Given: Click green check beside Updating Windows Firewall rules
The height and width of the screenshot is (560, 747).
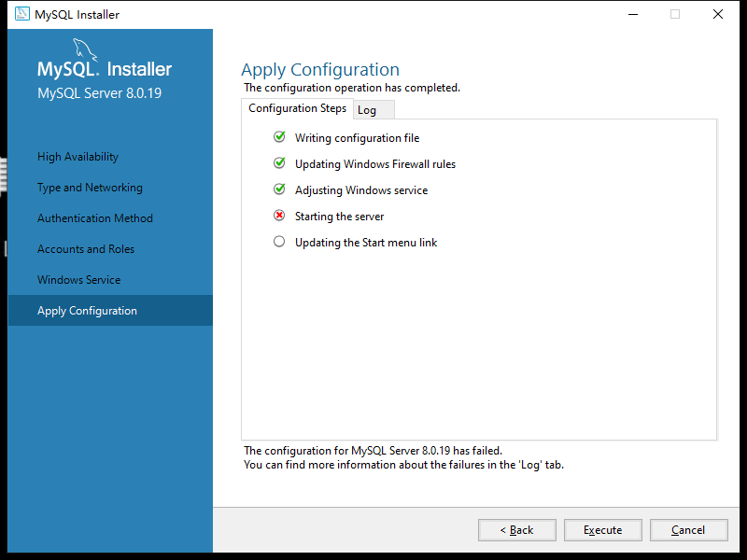Looking at the screenshot, I should click(x=279, y=163).
